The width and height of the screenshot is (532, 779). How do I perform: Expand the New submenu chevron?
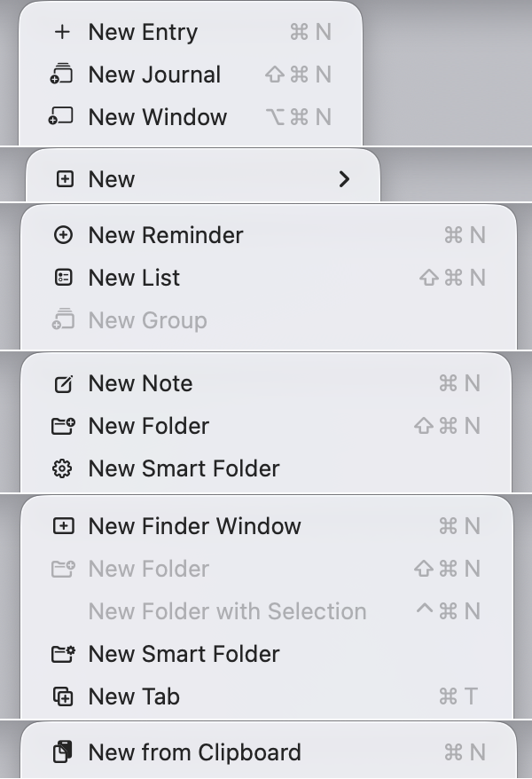tap(345, 179)
